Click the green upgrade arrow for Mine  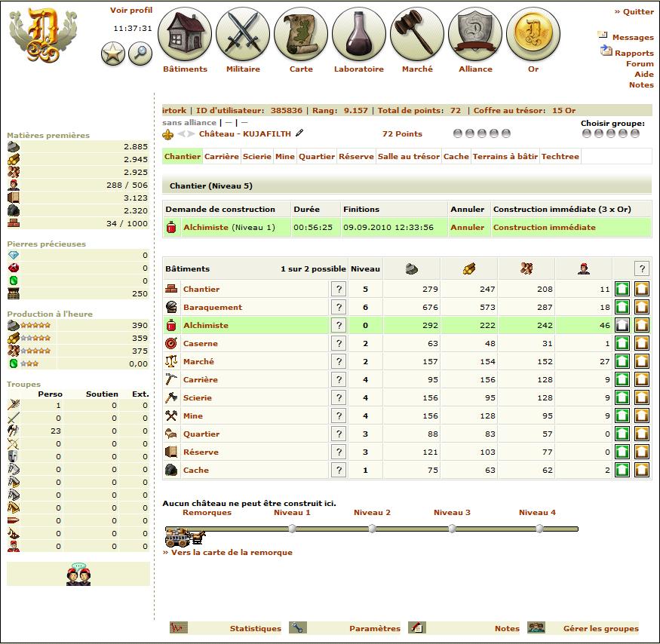coord(622,416)
